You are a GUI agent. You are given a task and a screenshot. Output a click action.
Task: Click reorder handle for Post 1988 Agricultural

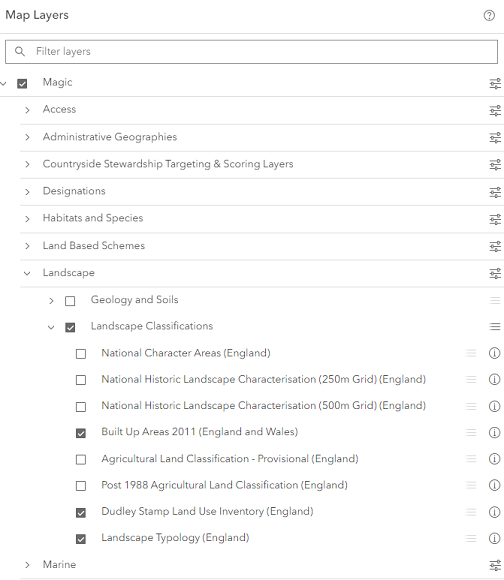coord(471,485)
